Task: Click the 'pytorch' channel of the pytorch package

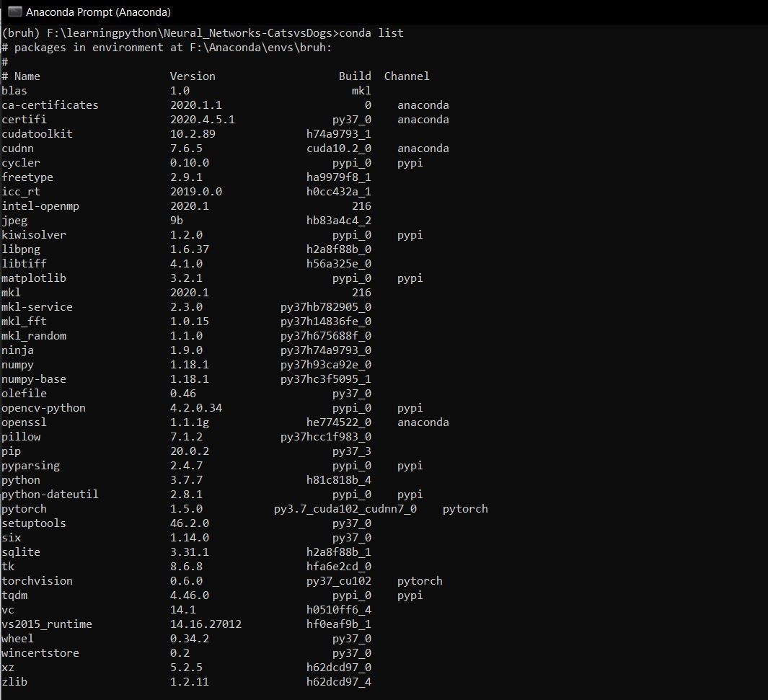Action: [465, 509]
